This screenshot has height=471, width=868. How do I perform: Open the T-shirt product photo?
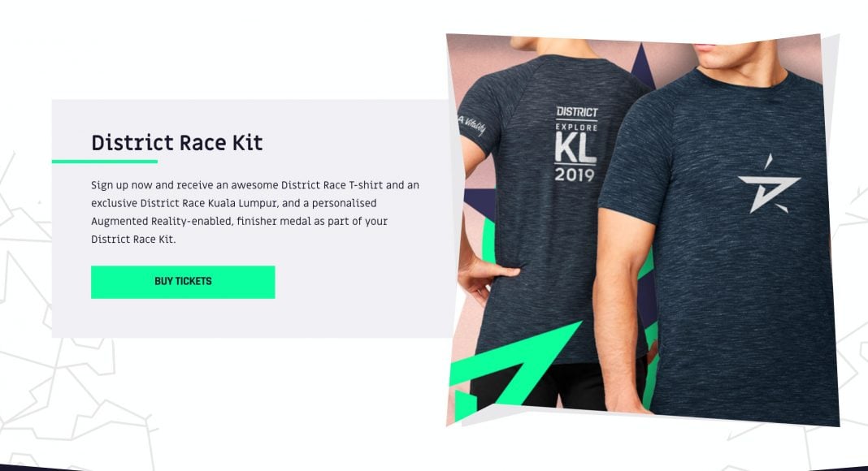[642, 230]
